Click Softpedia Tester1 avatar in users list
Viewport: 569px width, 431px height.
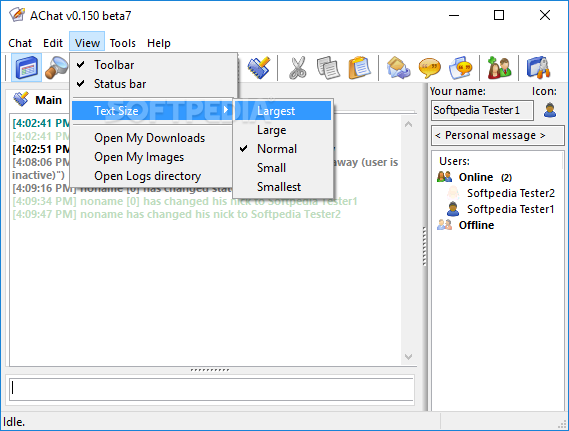click(453, 209)
